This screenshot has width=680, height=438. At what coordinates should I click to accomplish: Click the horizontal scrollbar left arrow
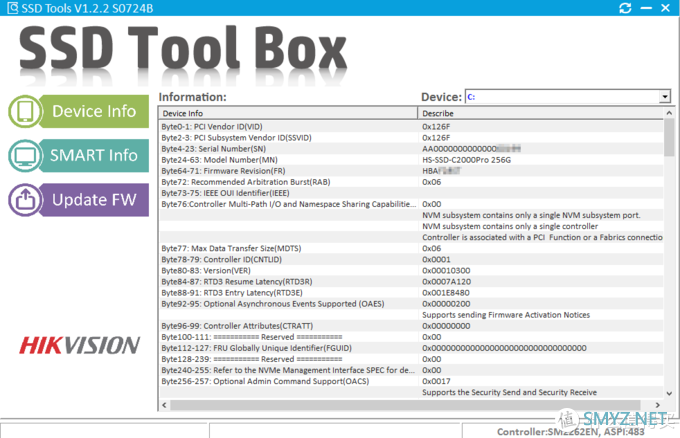tap(164, 405)
